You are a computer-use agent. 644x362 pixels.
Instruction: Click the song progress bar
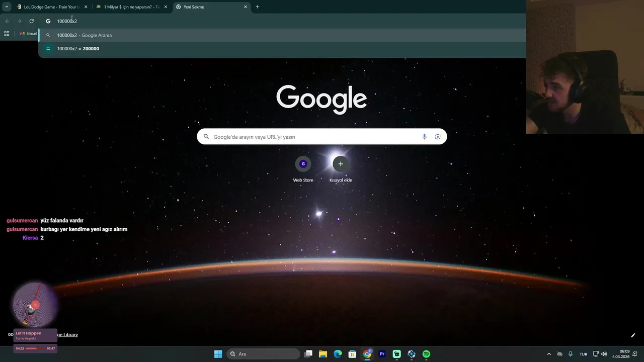[x=35, y=348]
